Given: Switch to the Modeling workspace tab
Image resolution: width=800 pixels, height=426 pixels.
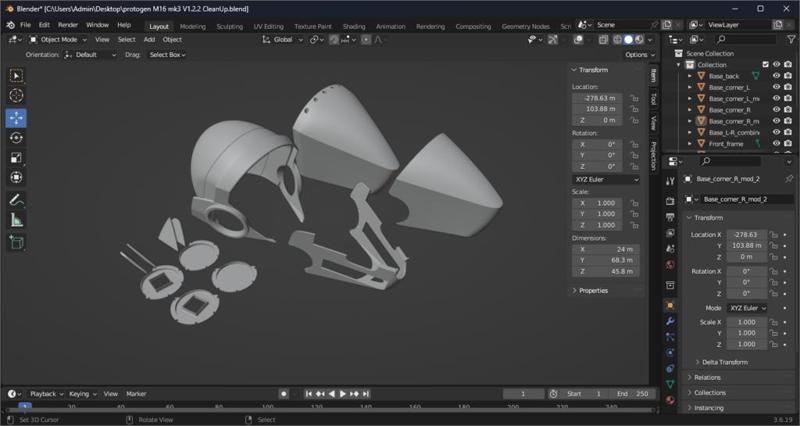Looking at the screenshot, I should pyautogui.click(x=193, y=27).
